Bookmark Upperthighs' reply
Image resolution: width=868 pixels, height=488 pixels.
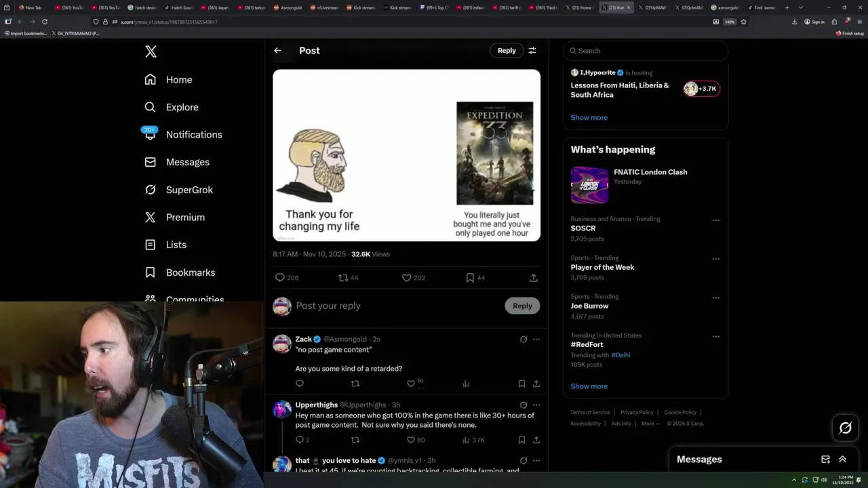521,440
